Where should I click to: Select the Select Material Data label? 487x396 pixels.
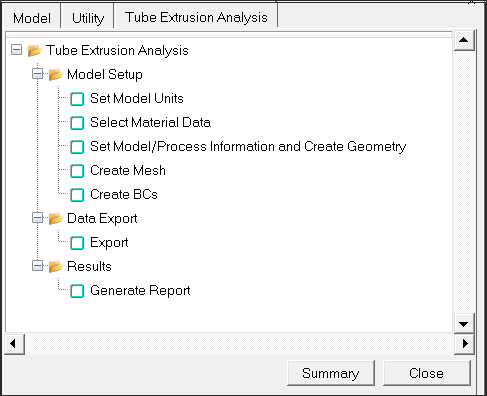click(151, 123)
